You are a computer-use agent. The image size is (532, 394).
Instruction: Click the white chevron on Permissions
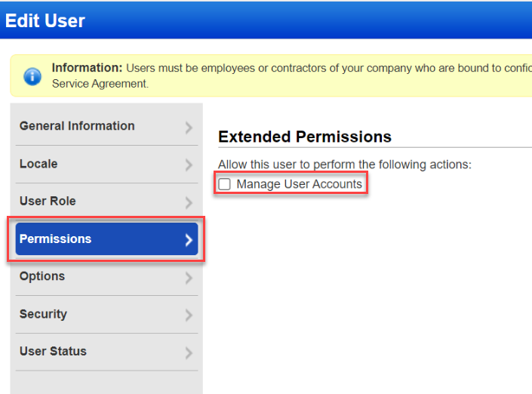click(x=189, y=240)
